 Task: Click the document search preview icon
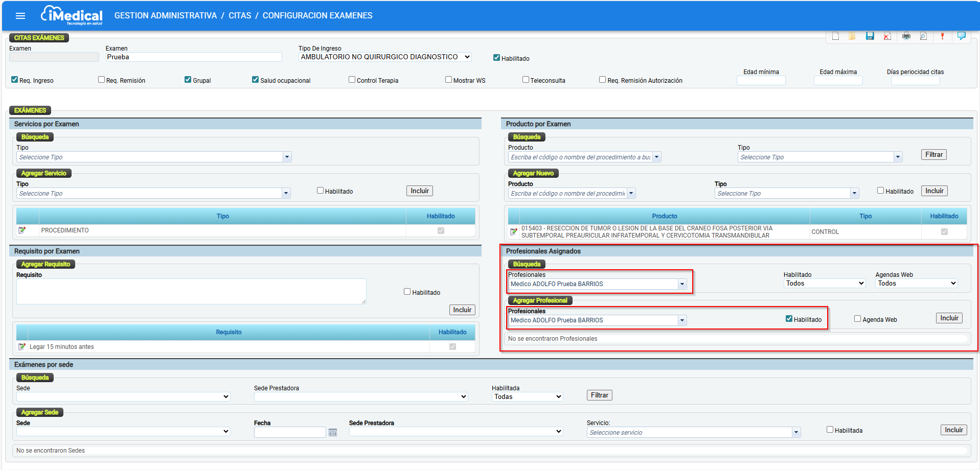coord(923,36)
